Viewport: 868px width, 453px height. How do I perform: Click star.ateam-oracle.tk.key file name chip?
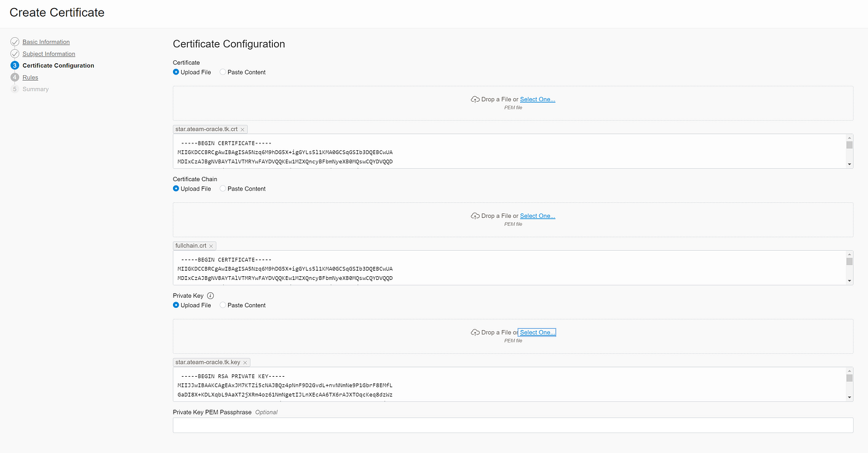point(208,362)
